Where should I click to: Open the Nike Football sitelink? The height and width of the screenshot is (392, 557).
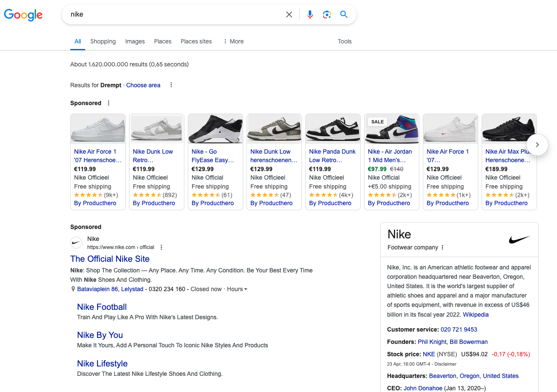[x=102, y=307]
